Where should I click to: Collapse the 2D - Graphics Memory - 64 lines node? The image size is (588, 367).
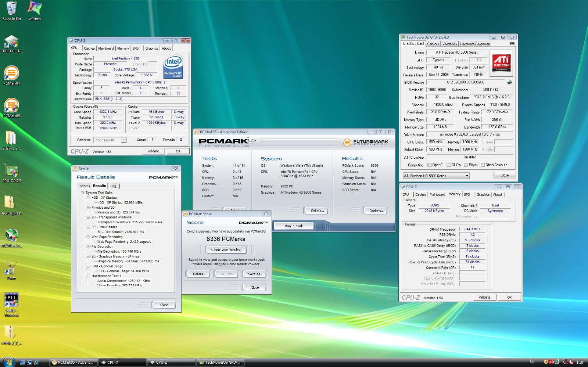click(88, 256)
